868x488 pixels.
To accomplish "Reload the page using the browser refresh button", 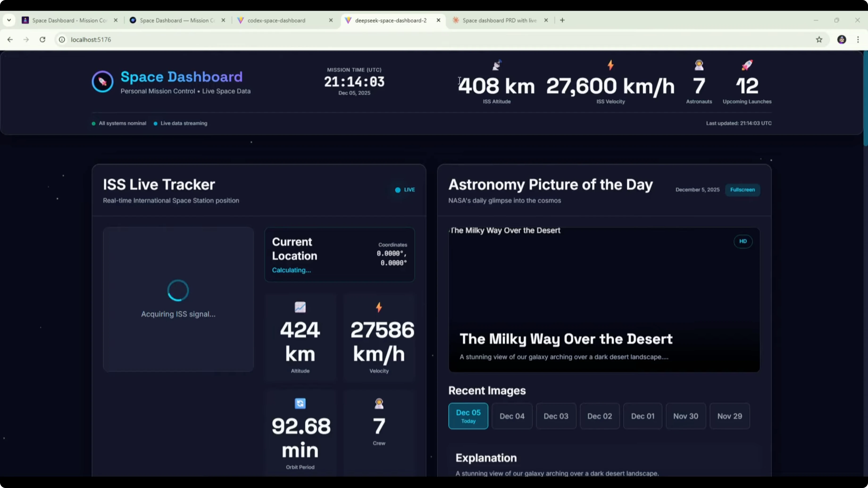I will point(42,40).
